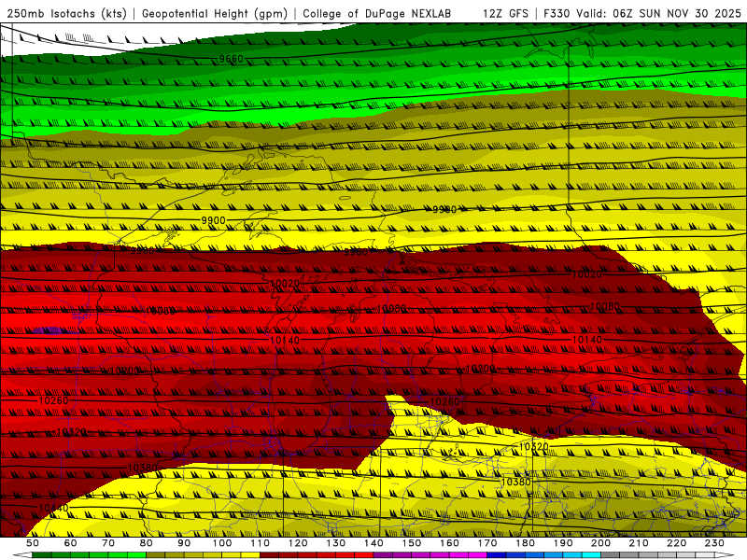
Task: Click the 130 knot scale label
Action: click(335, 543)
